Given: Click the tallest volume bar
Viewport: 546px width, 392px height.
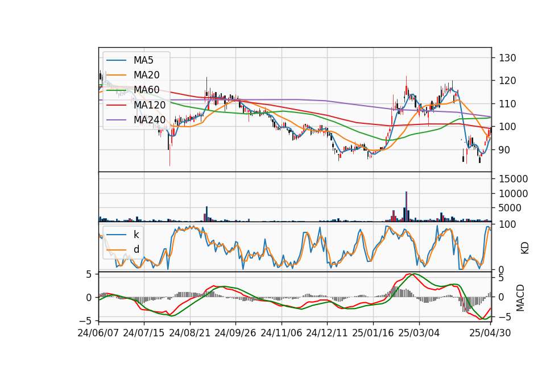Looking at the screenshot, I should pyautogui.click(x=406, y=207).
